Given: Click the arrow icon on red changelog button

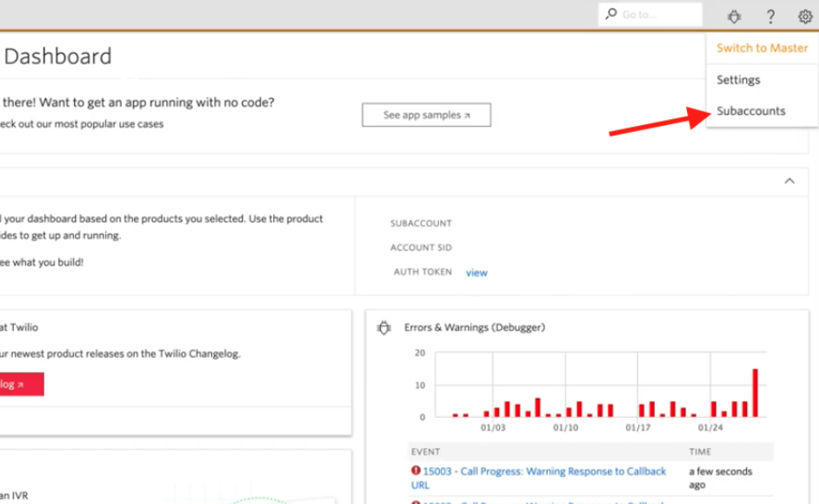Looking at the screenshot, I should 20,385.
